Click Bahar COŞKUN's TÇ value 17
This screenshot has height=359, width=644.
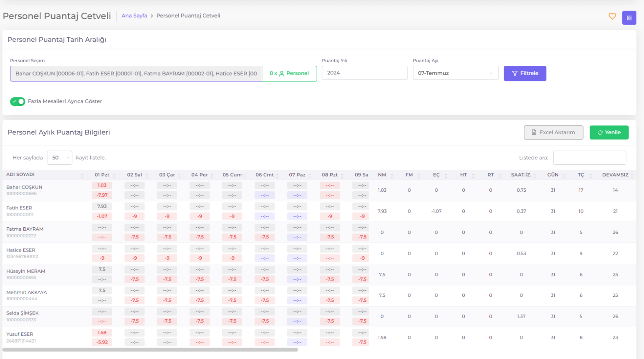coord(581,190)
